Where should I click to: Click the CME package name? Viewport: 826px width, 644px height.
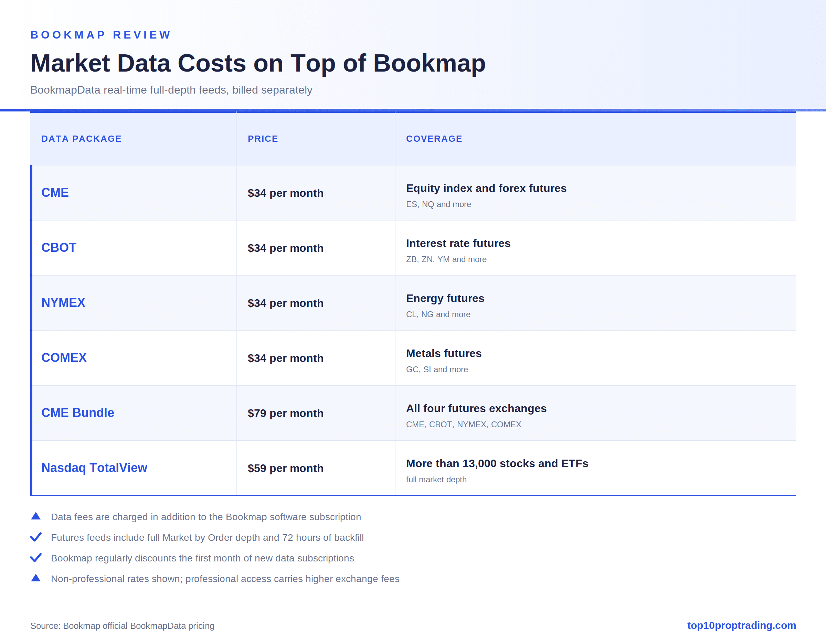(x=55, y=192)
